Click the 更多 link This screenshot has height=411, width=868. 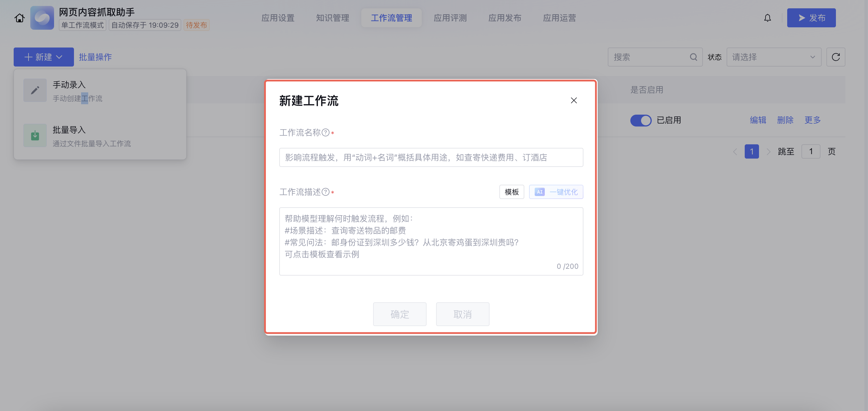[812, 120]
